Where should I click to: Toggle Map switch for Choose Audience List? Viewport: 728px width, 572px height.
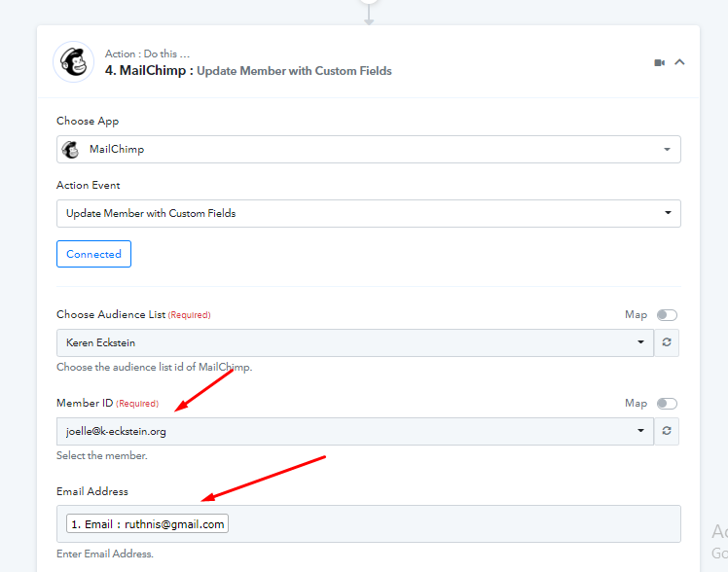(667, 315)
